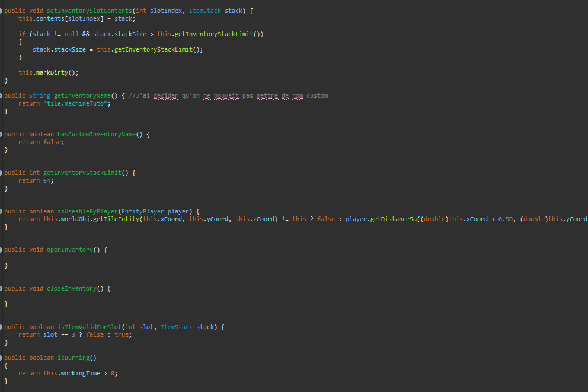The width and height of the screenshot is (588, 392).
Task: Click the underlined word "décider" in comment
Action: click(x=165, y=95)
